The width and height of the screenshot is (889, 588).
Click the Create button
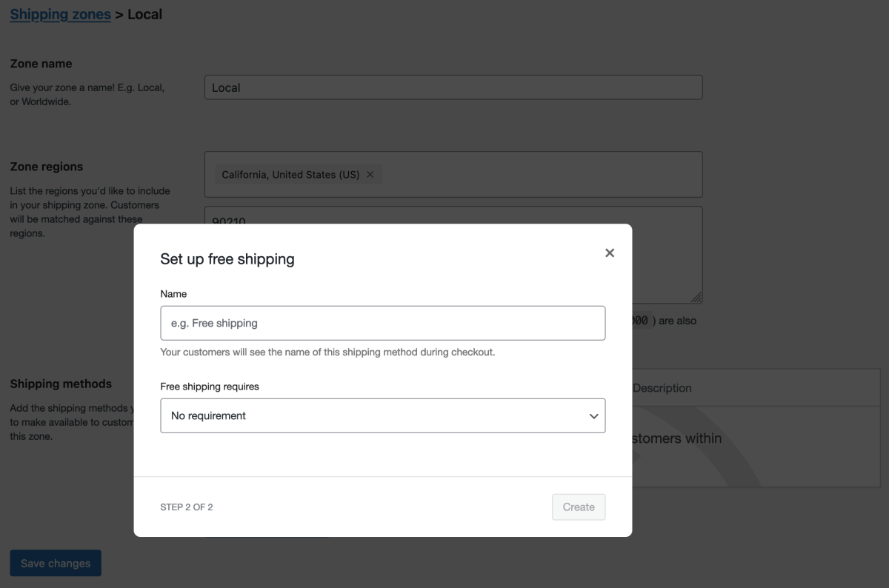tap(578, 507)
